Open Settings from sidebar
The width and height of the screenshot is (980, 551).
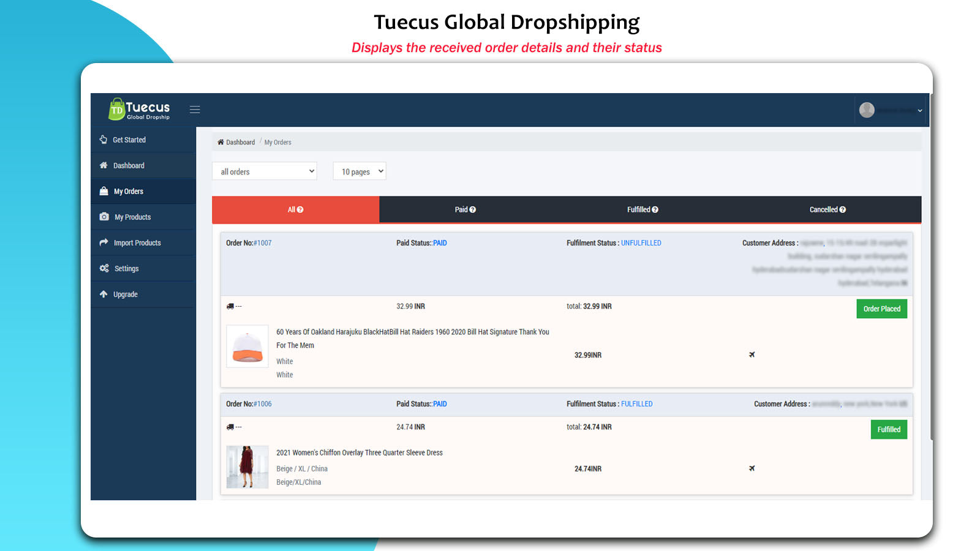[x=143, y=268]
